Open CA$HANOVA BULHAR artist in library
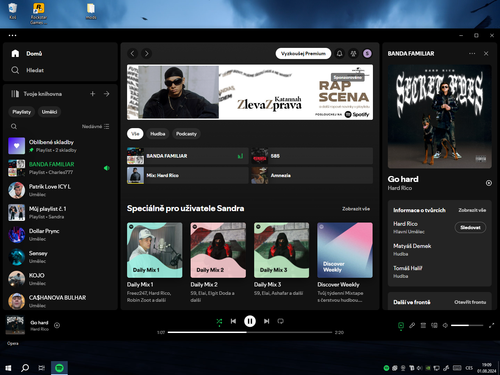Screen dimensions: 500x375 tap(60, 301)
